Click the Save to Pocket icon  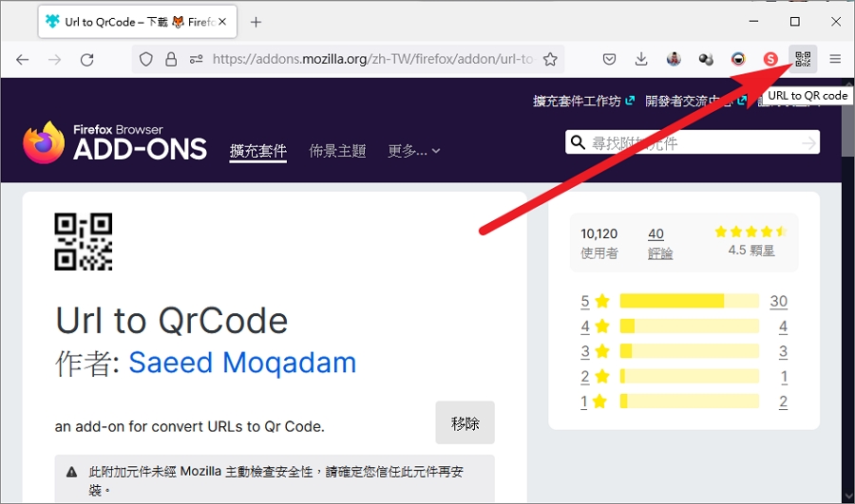[609, 59]
